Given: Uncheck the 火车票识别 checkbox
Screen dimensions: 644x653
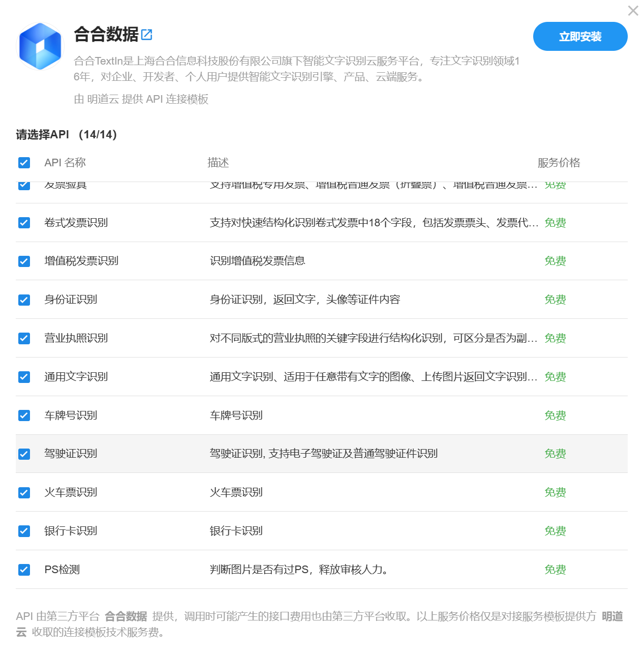Looking at the screenshot, I should [24, 493].
